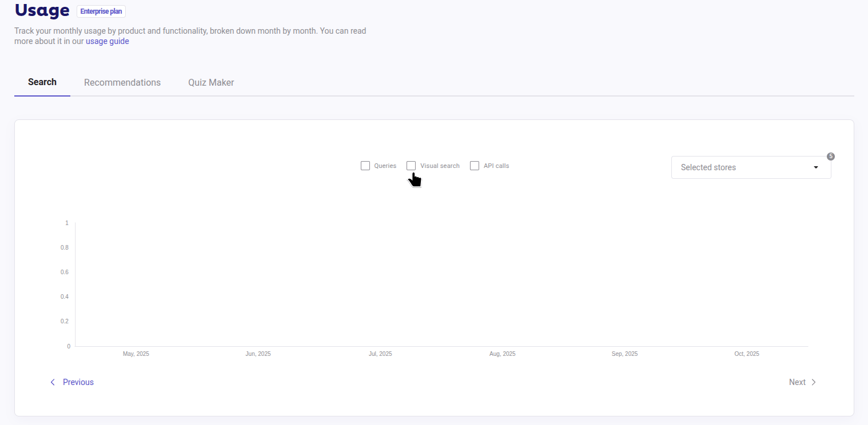Screen dimensions: 868x425
Task: Enable the Queries checkbox
Action: point(365,165)
